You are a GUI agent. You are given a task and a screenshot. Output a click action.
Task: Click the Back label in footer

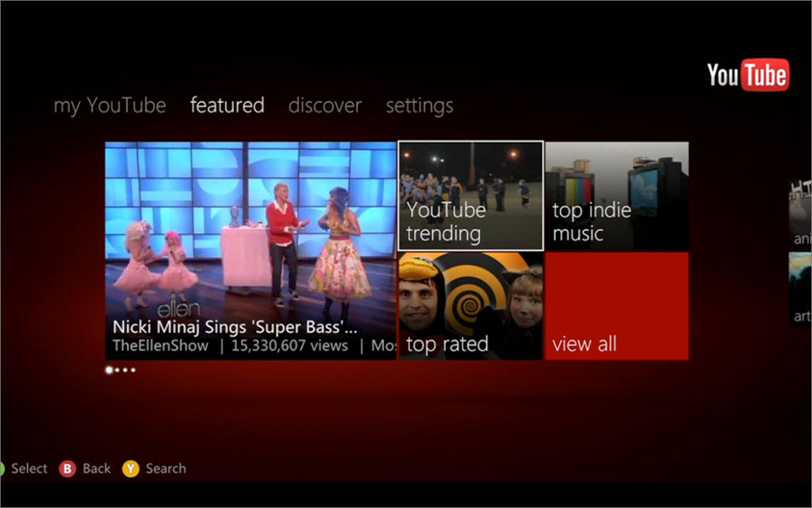pyautogui.click(x=96, y=468)
